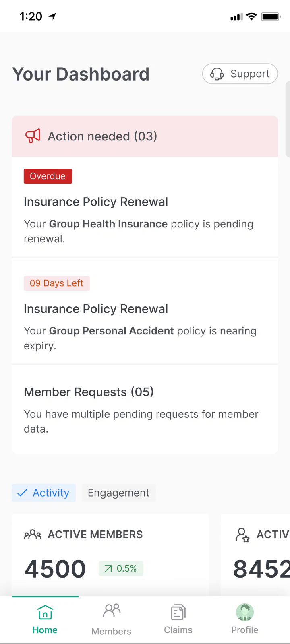Switch to the Engagement filter chip
Viewport: 290px width, 644px height.
click(118, 493)
